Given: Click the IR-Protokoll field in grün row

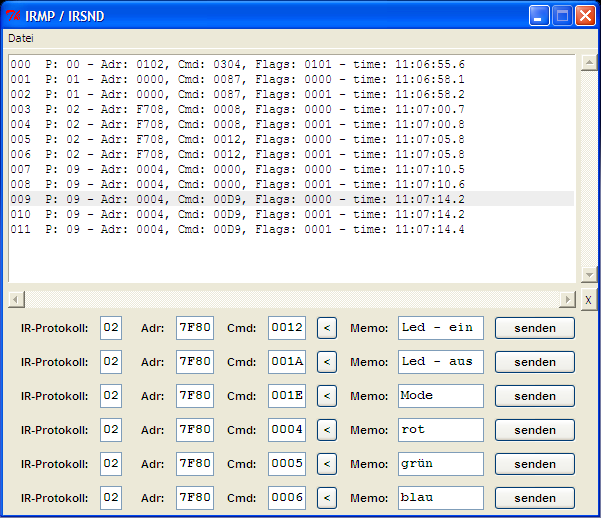Looking at the screenshot, I should point(111,464).
